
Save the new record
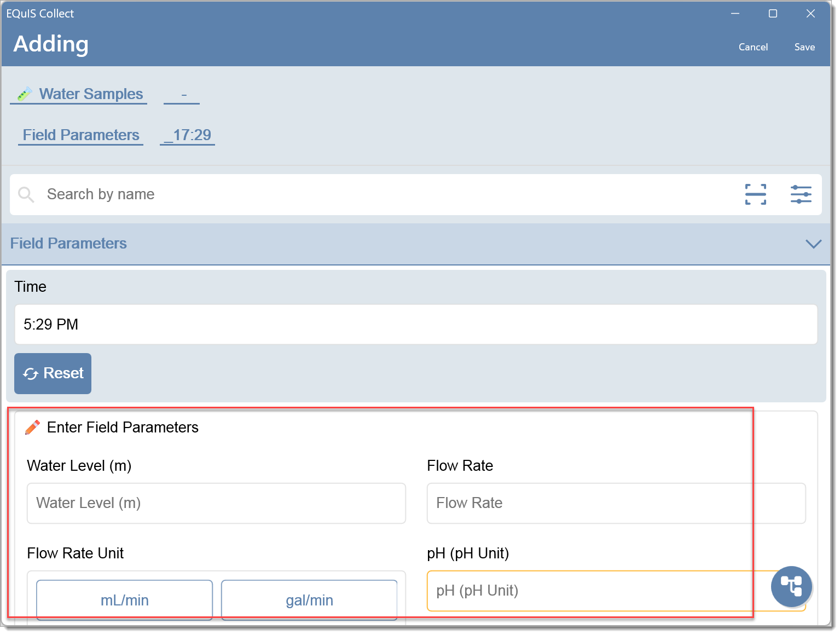pos(804,47)
